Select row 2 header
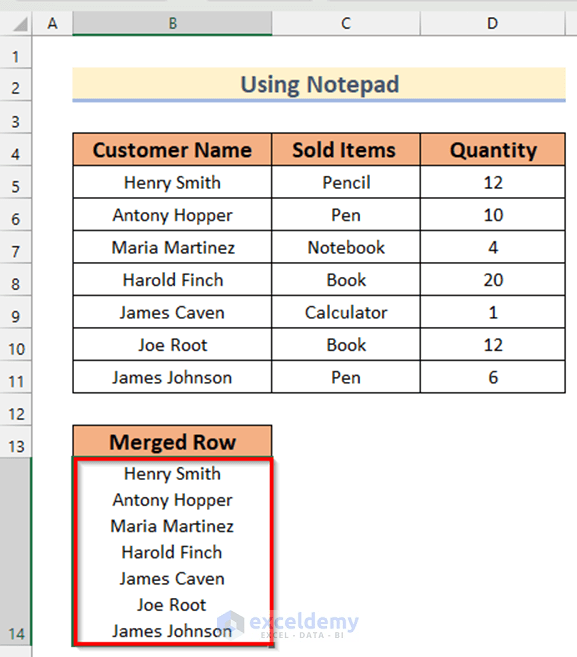Screen dimensions: 577x657 (x=16, y=85)
